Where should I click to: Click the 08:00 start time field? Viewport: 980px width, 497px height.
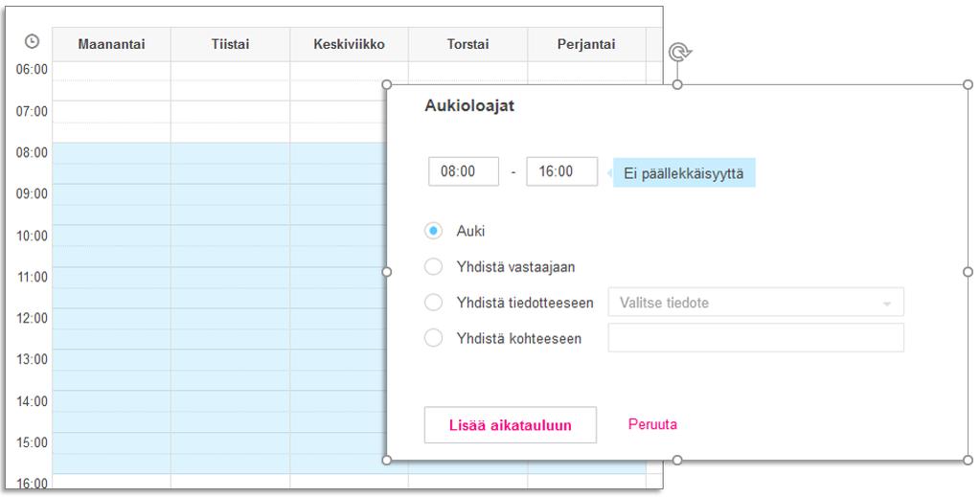point(464,171)
